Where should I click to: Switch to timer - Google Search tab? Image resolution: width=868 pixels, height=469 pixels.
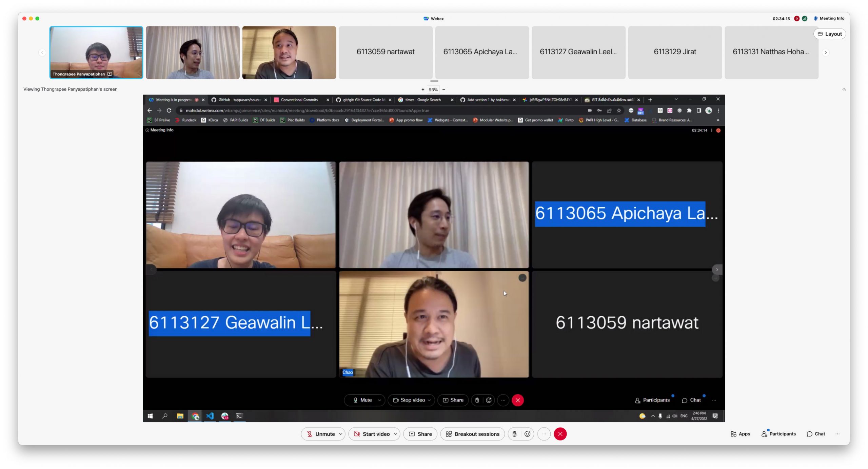click(422, 100)
